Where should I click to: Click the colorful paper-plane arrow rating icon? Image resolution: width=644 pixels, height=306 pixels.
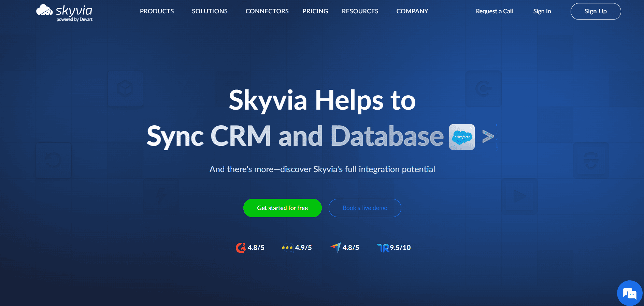click(336, 247)
